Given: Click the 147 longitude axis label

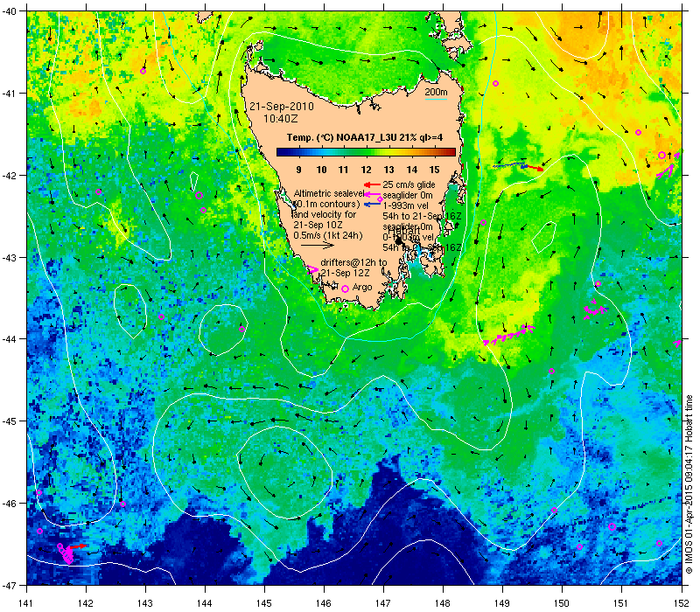Looking at the screenshot, I should point(383,603).
